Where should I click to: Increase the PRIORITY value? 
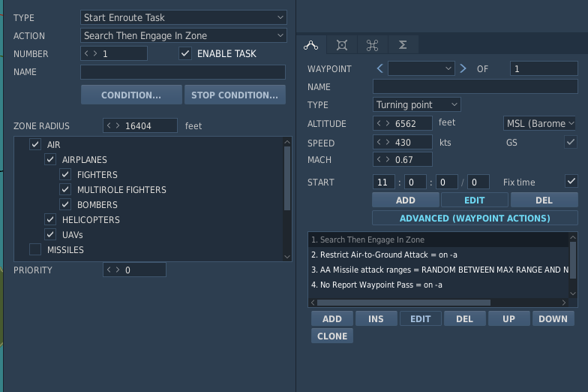[x=118, y=270]
